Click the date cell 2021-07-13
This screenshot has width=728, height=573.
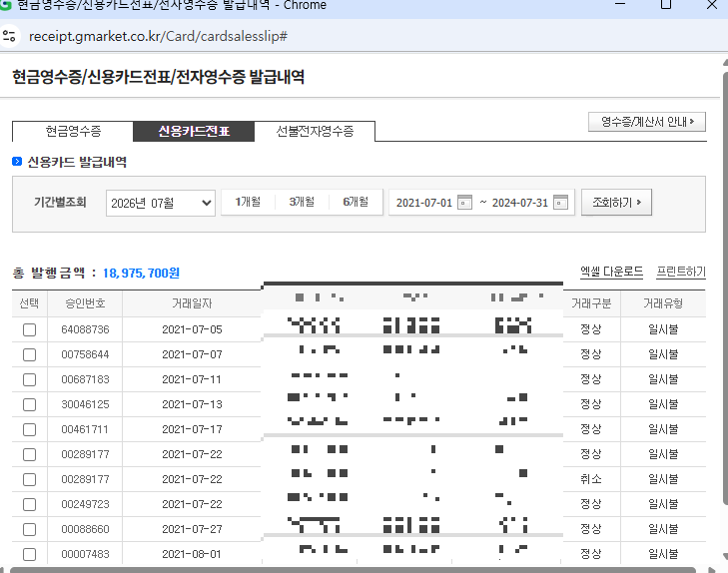click(x=192, y=404)
